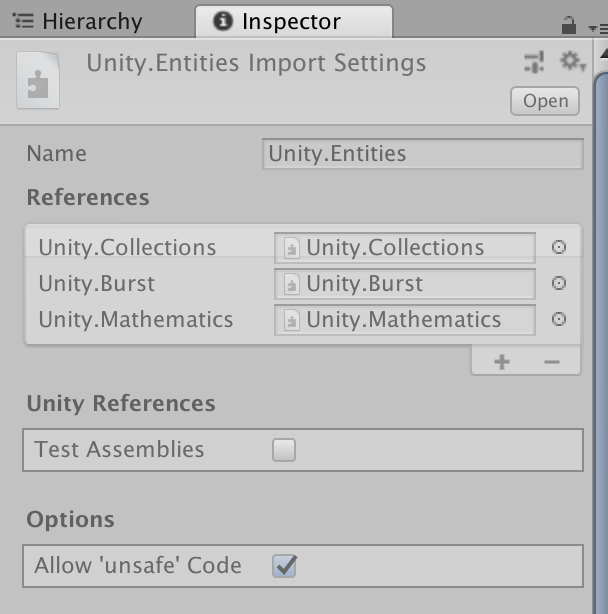This screenshot has width=608, height=614.
Task: Select the Unity.Mathematics reference field
Action: point(405,320)
